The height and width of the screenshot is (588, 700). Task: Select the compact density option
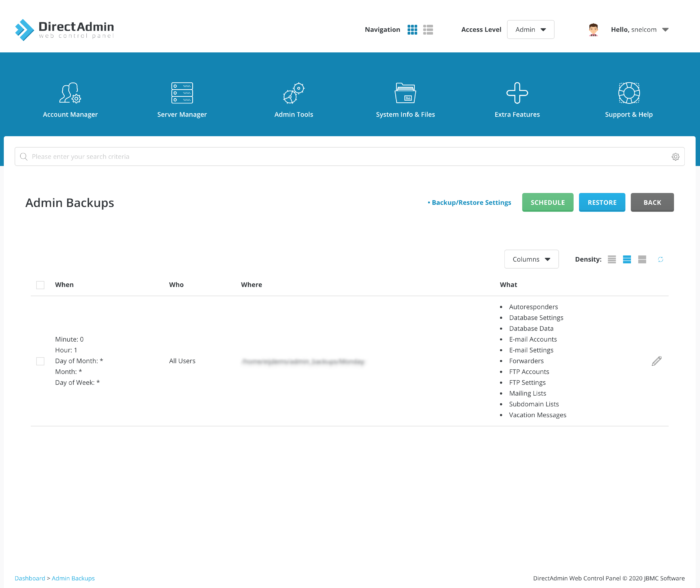[611, 259]
